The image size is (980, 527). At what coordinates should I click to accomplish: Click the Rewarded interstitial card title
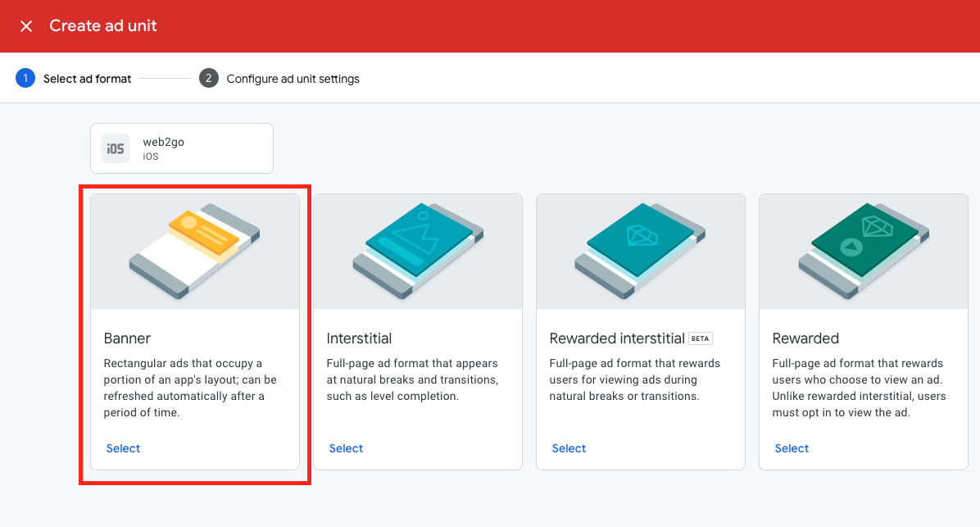617,338
